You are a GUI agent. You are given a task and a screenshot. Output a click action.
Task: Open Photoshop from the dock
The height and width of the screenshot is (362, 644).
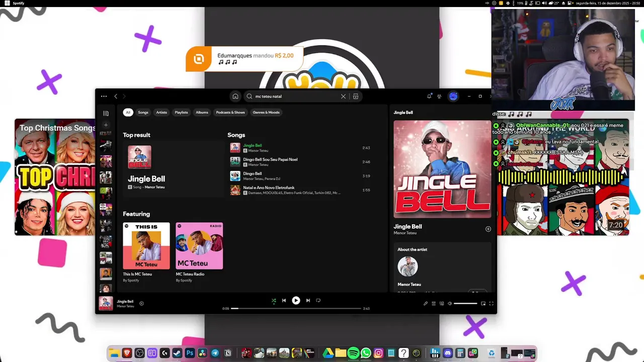(x=190, y=353)
